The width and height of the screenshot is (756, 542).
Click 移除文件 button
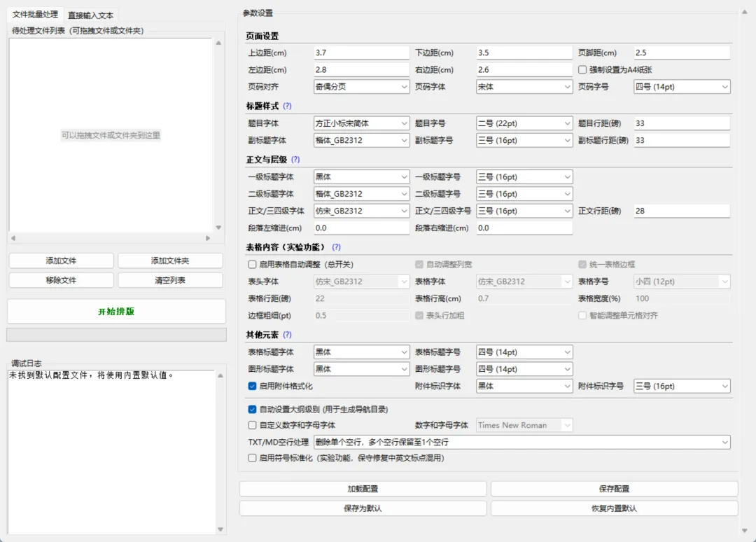(61, 280)
